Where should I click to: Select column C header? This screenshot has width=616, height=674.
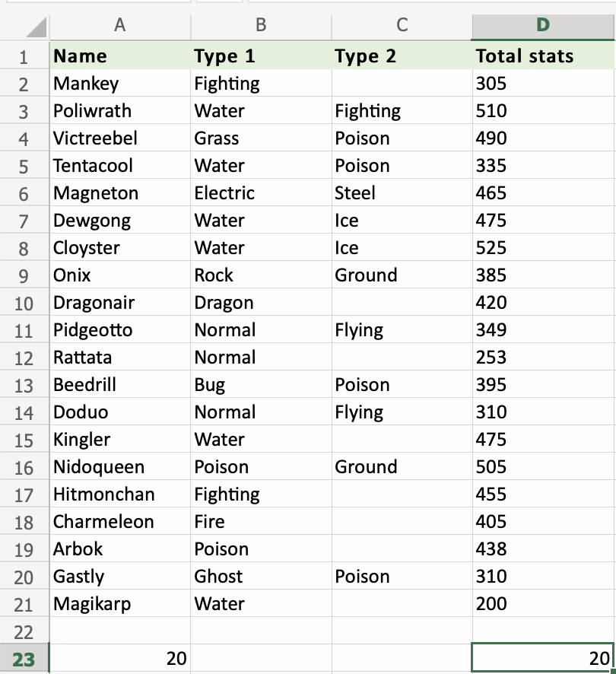(x=402, y=25)
